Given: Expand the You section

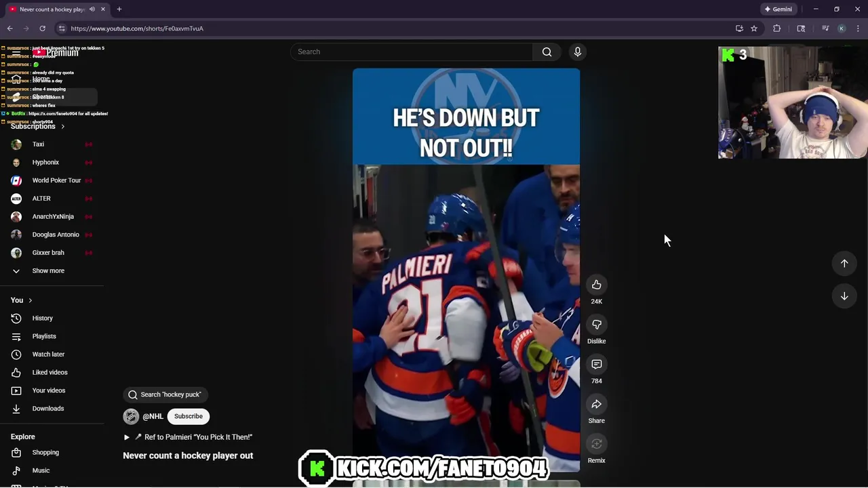Looking at the screenshot, I should click(x=21, y=300).
